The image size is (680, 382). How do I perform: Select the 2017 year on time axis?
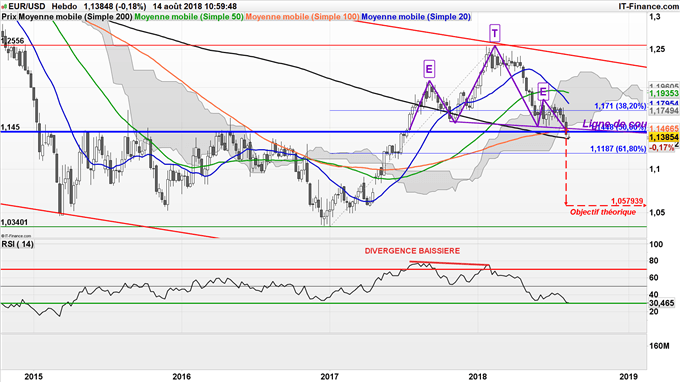330,376
